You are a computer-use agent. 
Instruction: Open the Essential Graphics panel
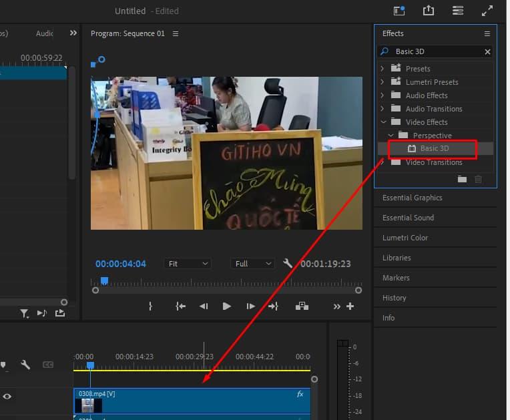point(412,198)
